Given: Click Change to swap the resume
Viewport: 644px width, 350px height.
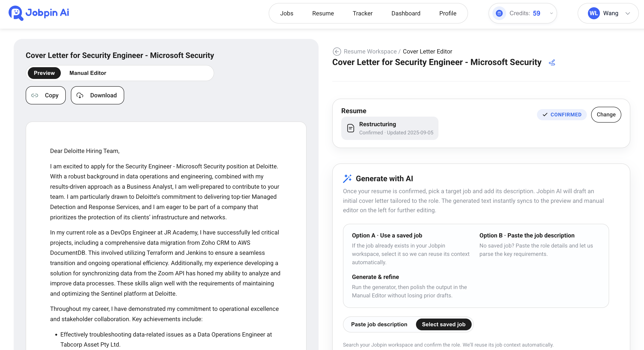Looking at the screenshot, I should [606, 115].
